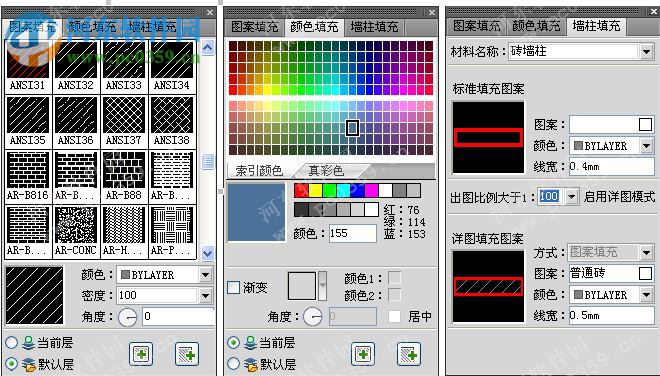
Task: Switch to 颜色填充 tab in left panel
Action: 92,27
